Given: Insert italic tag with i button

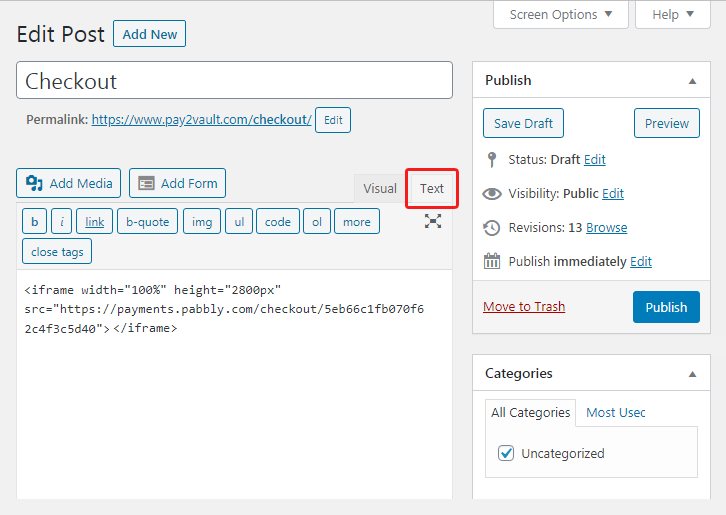Looking at the screenshot, I should pyautogui.click(x=62, y=222).
